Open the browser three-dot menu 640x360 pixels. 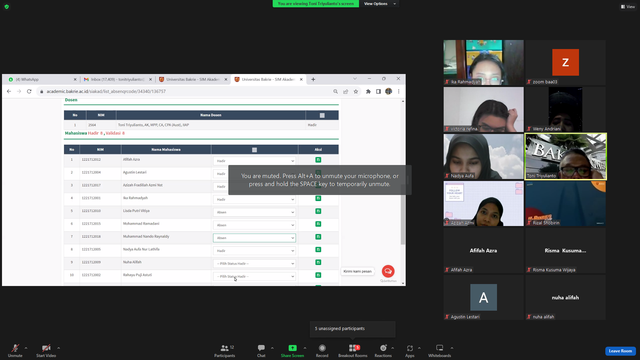399,91
